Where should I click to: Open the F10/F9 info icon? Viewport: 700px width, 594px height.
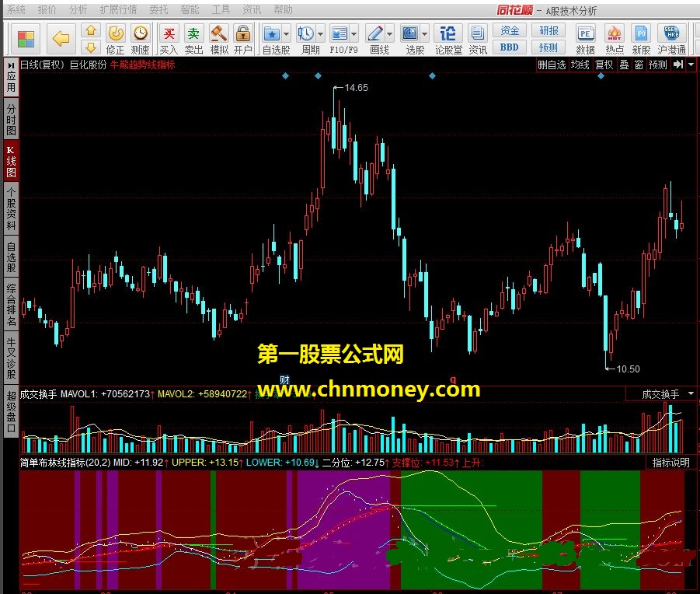pyautogui.click(x=340, y=33)
